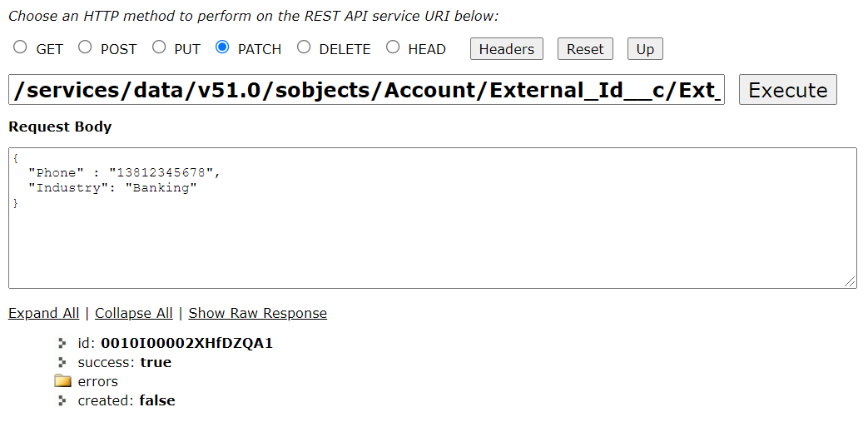This screenshot has height=427, width=868.
Task: Click the bullet icon beside id
Action: pyautogui.click(x=62, y=344)
